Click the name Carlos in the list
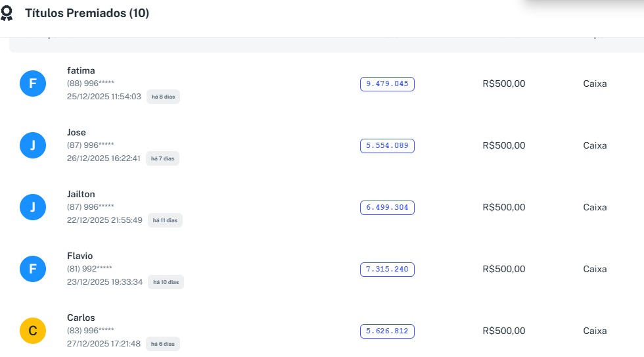Viewport: 644px width, 357px height. (x=81, y=318)
